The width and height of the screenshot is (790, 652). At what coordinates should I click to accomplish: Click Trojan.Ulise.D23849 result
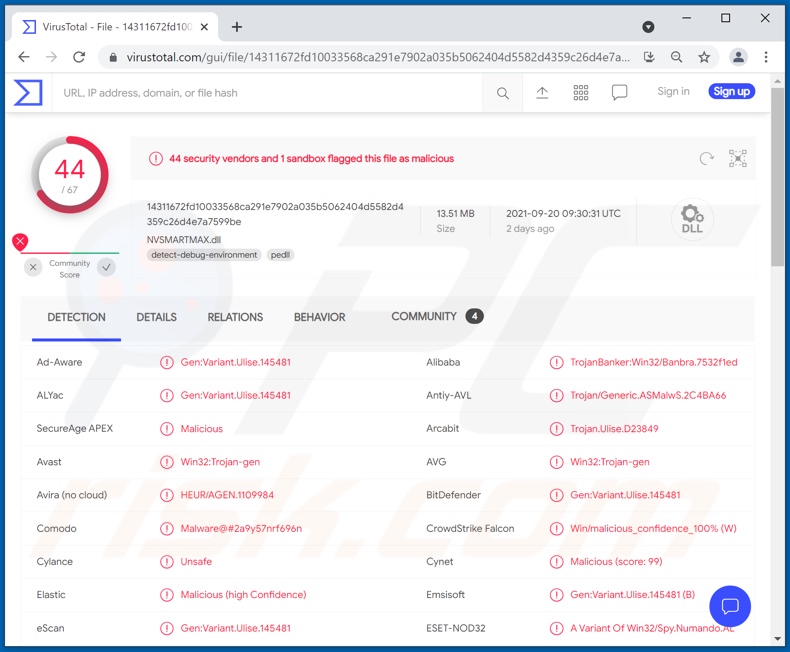(x=614, y=429)
